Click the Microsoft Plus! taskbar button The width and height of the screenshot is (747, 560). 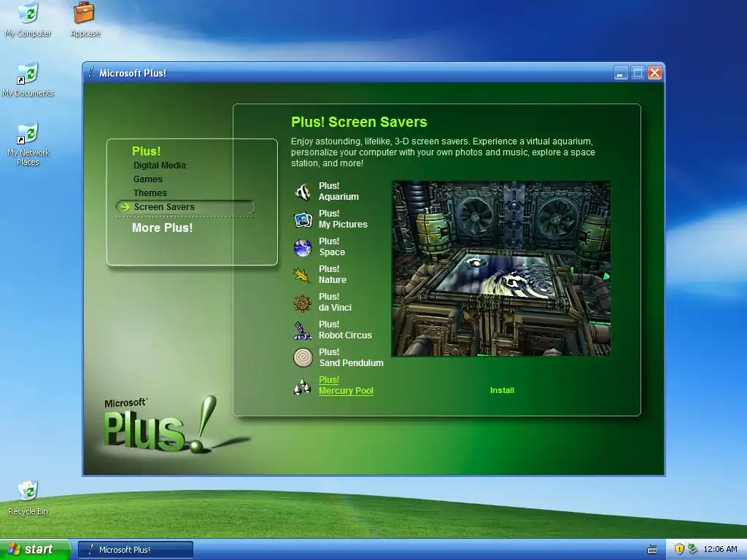(x=135, y=550)
